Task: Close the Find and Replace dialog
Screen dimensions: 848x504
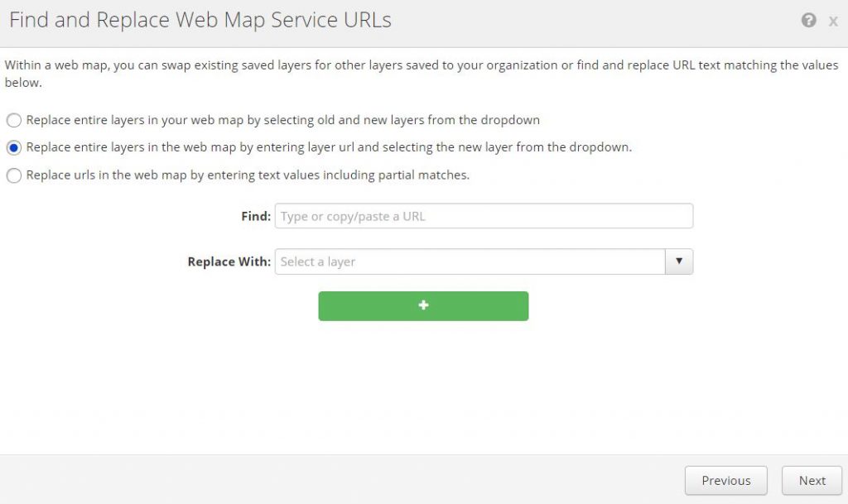Action: click(833, 22)
